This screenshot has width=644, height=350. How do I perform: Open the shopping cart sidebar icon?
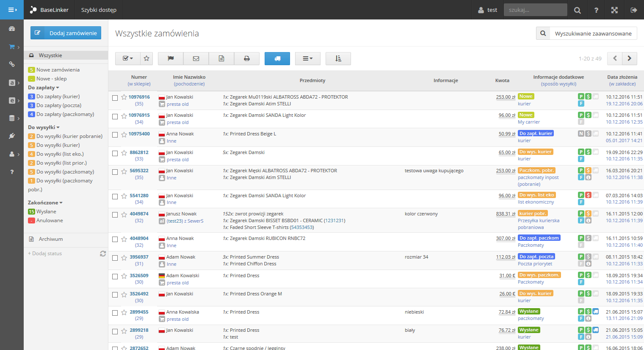click(x=12, y=47)
